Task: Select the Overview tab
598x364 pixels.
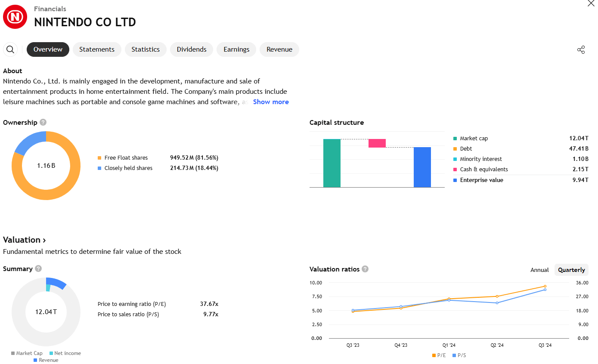Action: click(48, 49)
